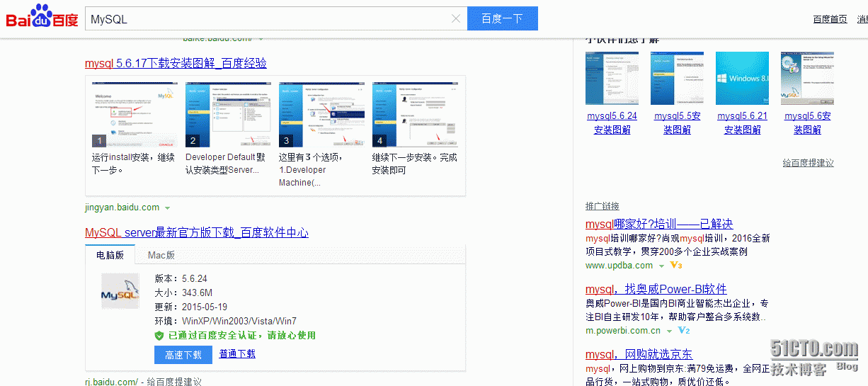
Task: Click update date 更新: 2015-05-19
Action: coord(191,307)
